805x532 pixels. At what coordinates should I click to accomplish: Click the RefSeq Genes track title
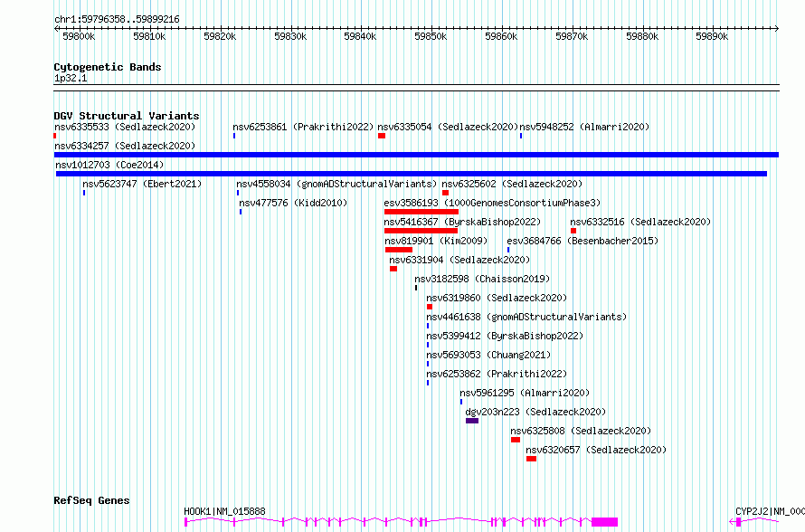click(x=91, y=500)
